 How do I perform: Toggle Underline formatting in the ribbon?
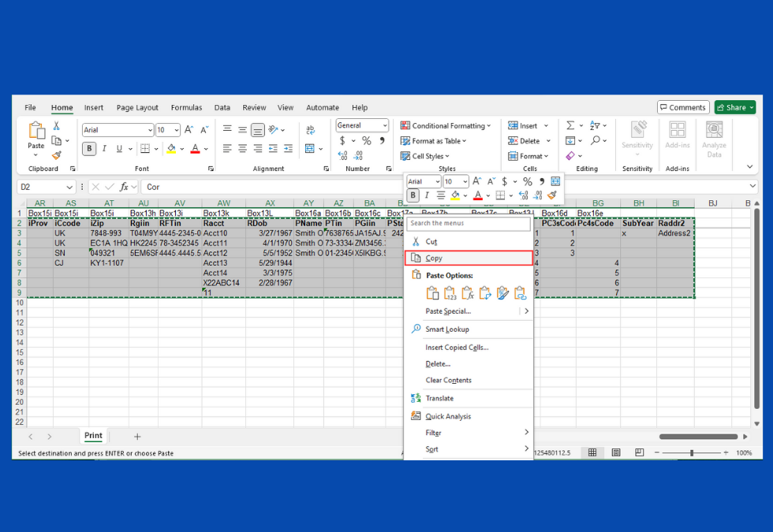119,148
